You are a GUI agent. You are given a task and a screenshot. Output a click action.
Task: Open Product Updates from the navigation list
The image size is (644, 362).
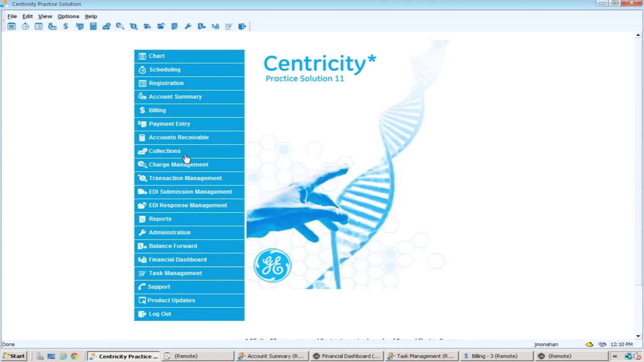tap(189, 300)
